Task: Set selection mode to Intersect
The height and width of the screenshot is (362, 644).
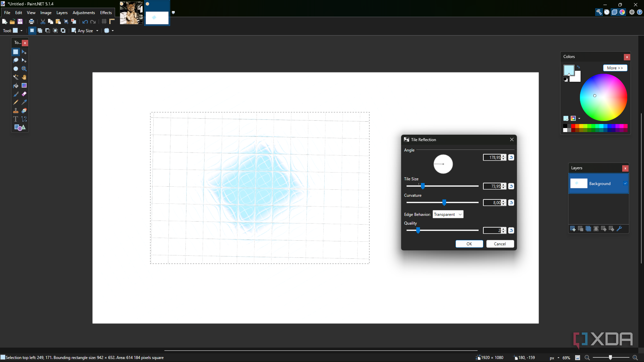Action: (55, 31)
